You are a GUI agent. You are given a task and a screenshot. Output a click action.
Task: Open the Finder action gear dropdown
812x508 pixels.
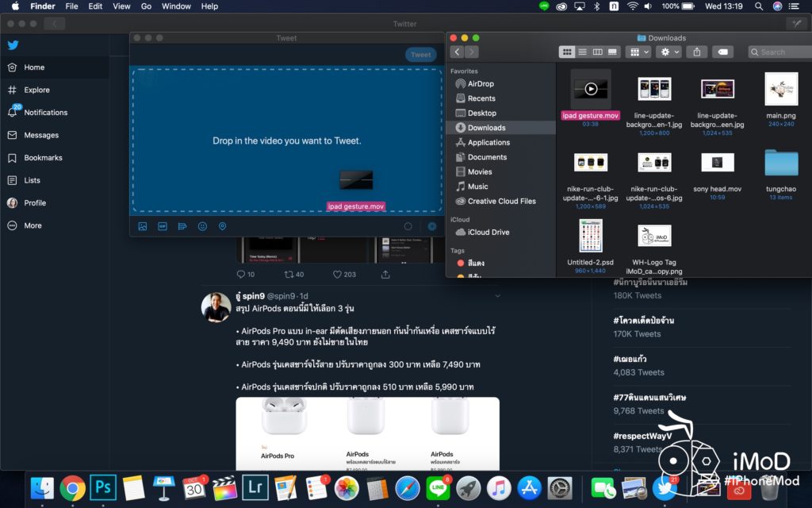click(668, 52)
